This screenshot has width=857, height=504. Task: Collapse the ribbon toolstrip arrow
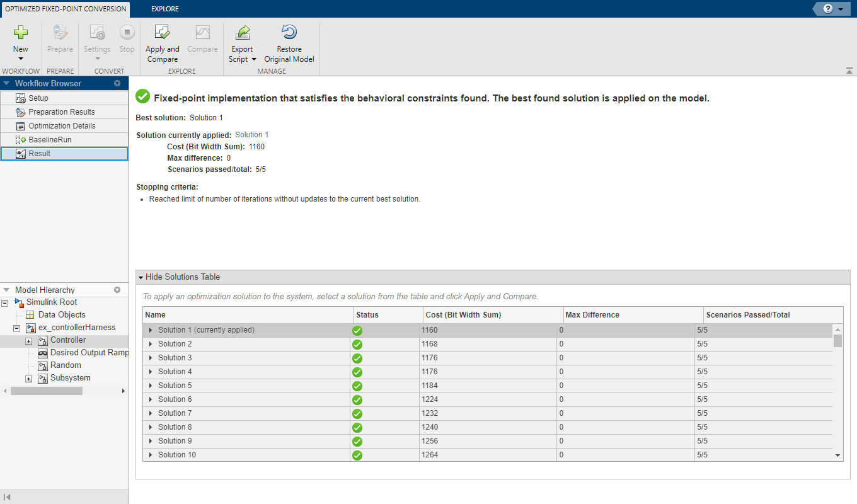[x=849, y=71]
